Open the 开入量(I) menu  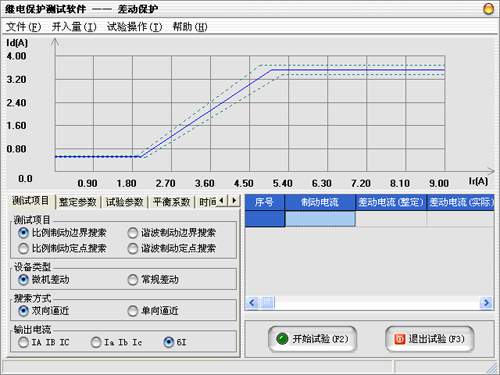[74, 27]
